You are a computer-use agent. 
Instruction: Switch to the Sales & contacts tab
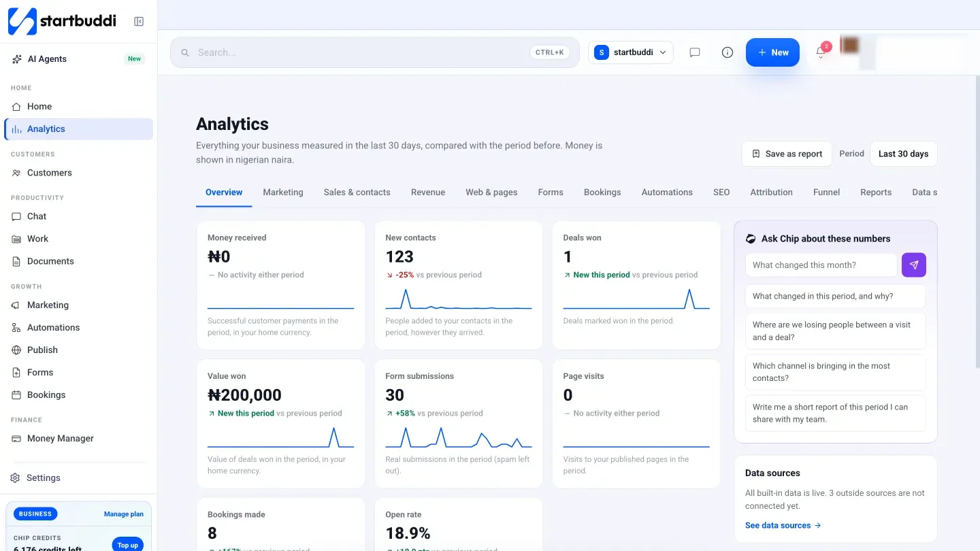(x=357, y=193)
